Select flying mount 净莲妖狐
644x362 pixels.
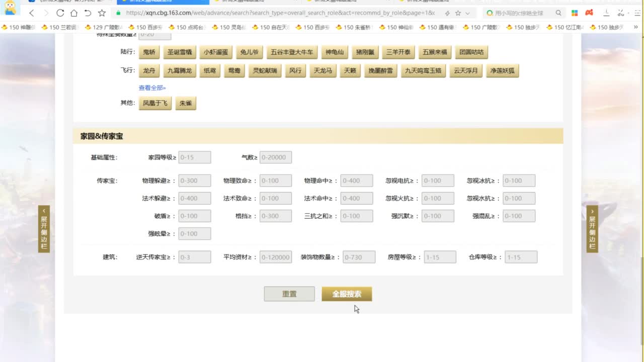point(503,71)
